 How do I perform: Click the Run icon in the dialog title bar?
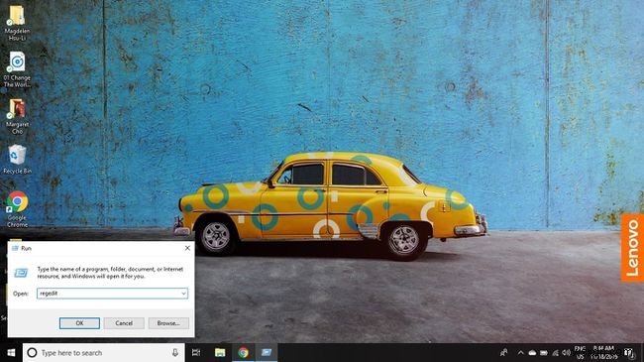coord(15,248)
